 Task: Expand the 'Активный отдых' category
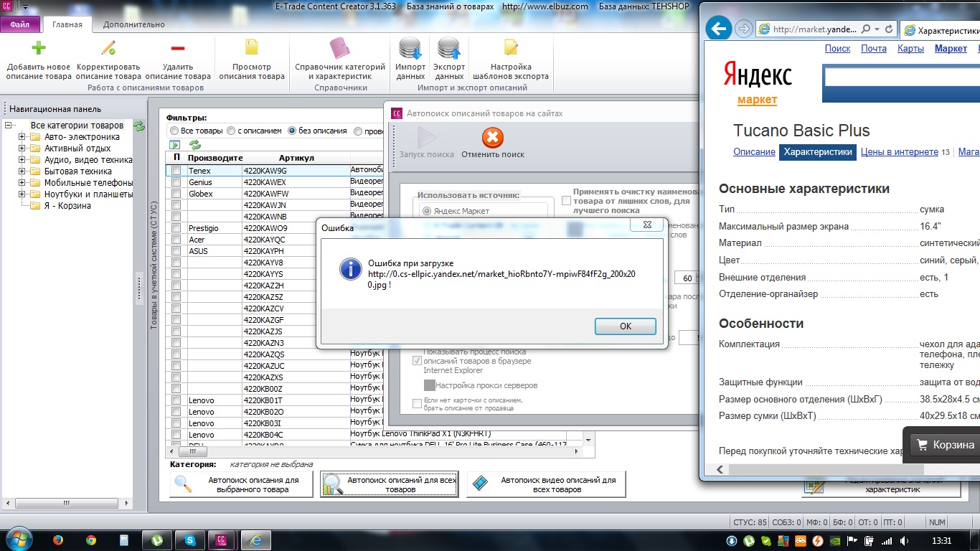tap(22, 149)
